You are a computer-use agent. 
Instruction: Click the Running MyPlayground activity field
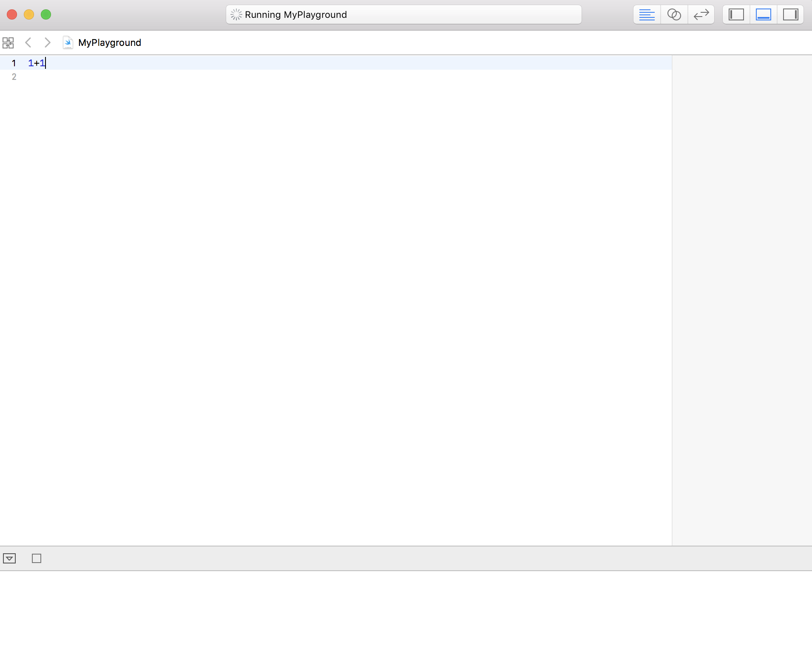point(404,15)
